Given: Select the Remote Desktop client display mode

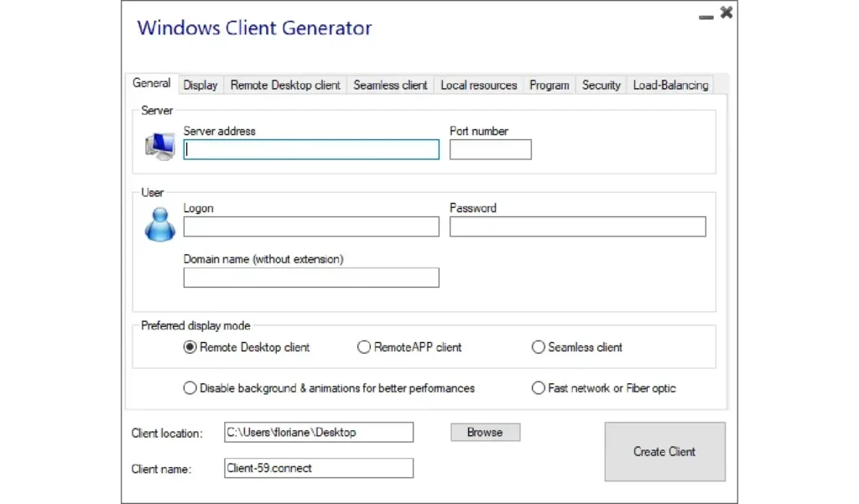Looking at the screenshot, I should (x=190, y=347).
